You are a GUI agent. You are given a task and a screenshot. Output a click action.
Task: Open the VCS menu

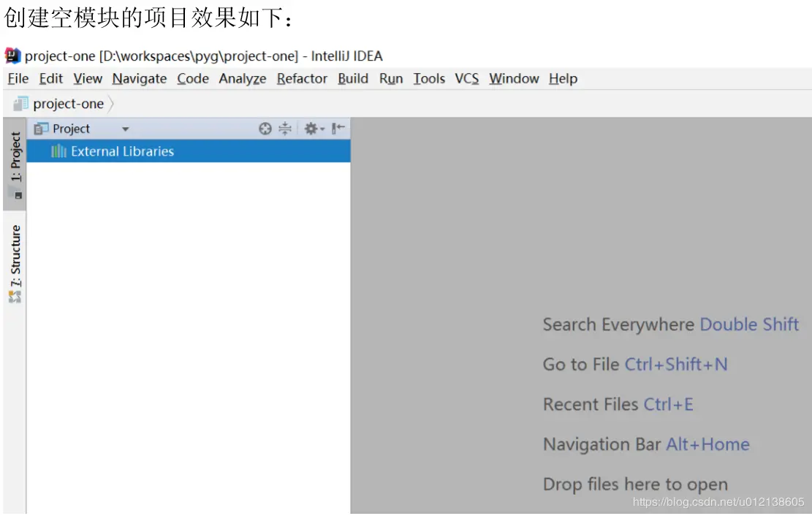[x=466, y=78]
